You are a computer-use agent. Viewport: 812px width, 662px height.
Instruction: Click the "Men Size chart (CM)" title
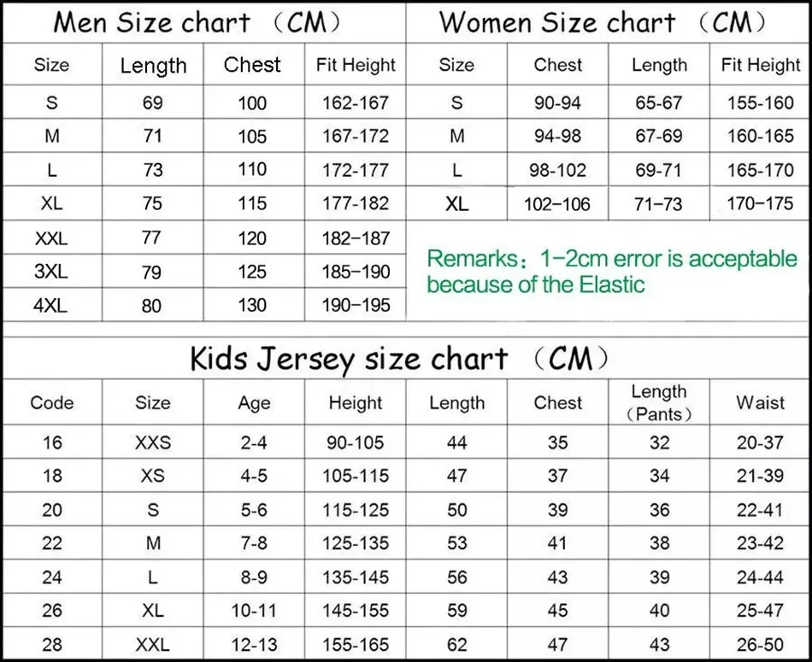203,22
